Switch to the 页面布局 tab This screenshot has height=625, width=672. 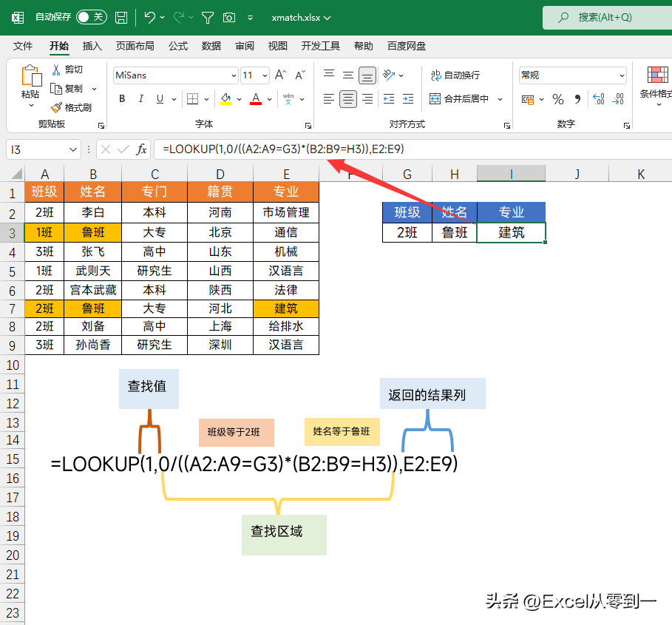135,46
